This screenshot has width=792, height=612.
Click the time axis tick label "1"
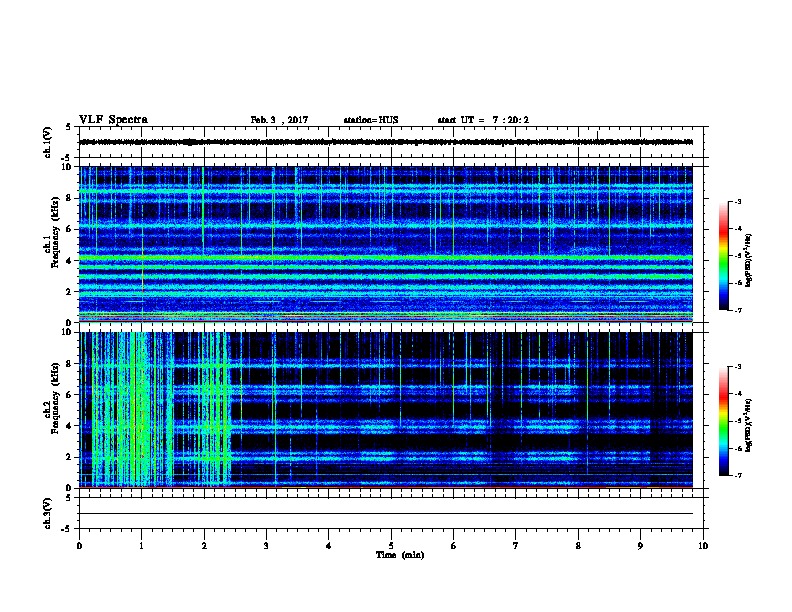[x=141, y=546]
